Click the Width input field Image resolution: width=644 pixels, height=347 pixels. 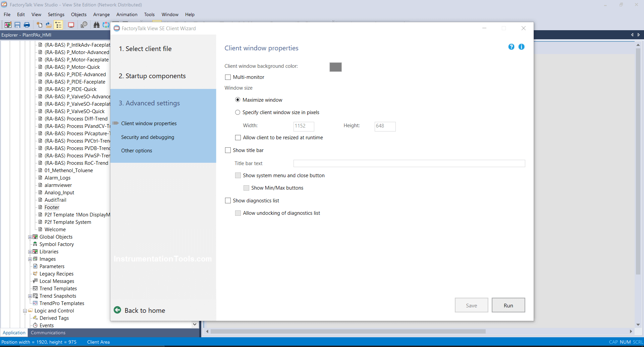[x=304, y=126]
